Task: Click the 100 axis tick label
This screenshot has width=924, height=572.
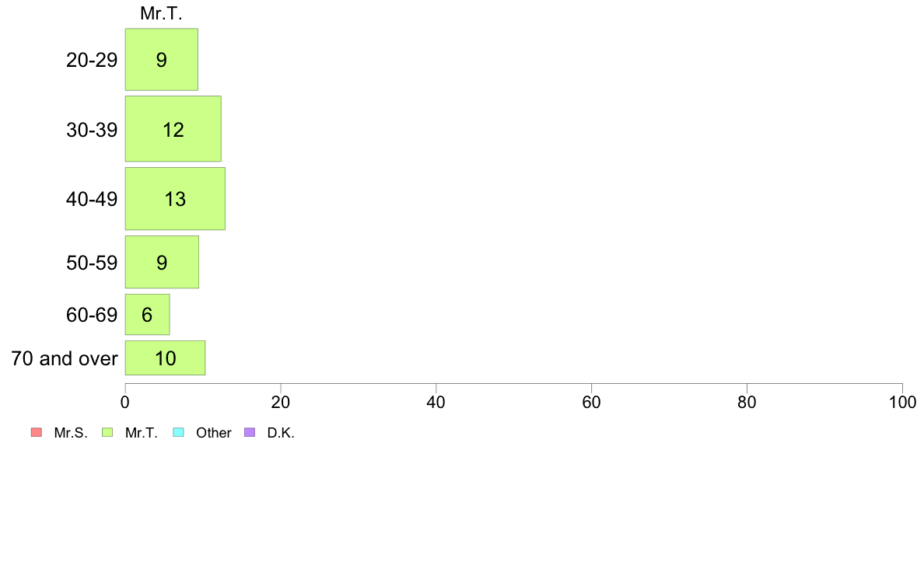Action: (x=902, y=403)
